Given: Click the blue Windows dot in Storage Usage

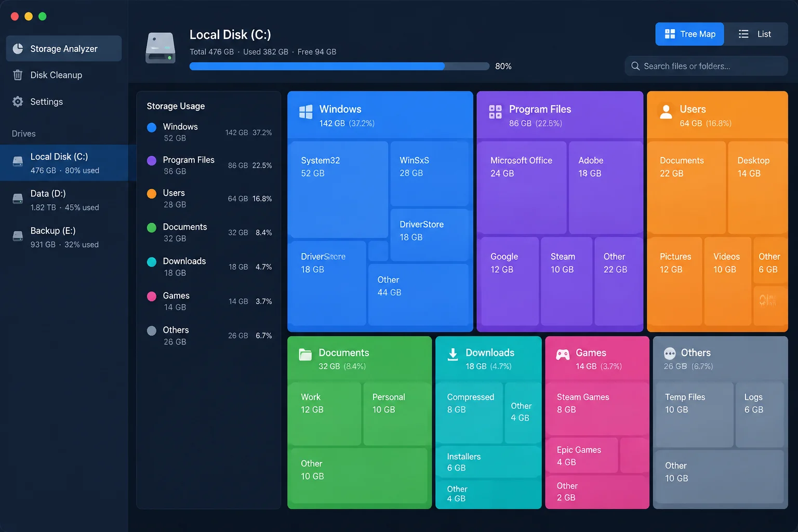Looking at the screenshot, I should pos(152,127).
